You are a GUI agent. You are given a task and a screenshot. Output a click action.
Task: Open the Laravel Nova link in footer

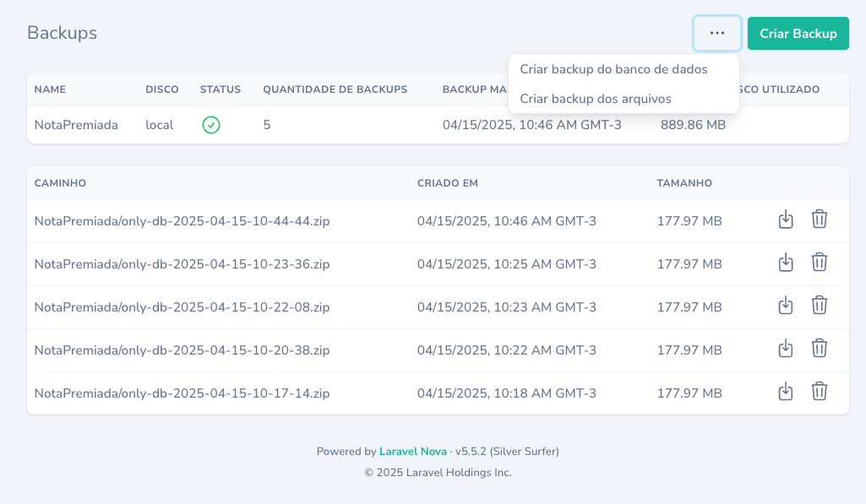point(412,452)
